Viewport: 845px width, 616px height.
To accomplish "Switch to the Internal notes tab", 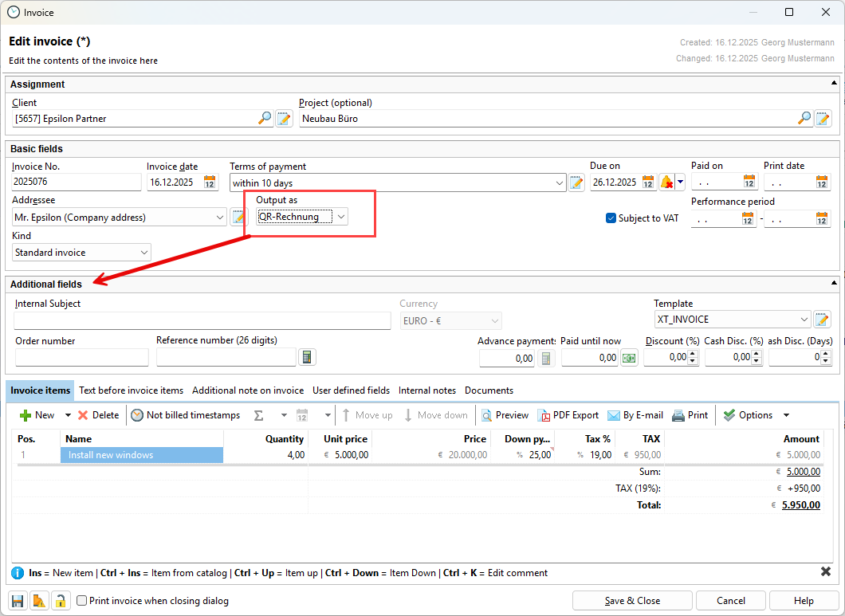I will 427,390.
